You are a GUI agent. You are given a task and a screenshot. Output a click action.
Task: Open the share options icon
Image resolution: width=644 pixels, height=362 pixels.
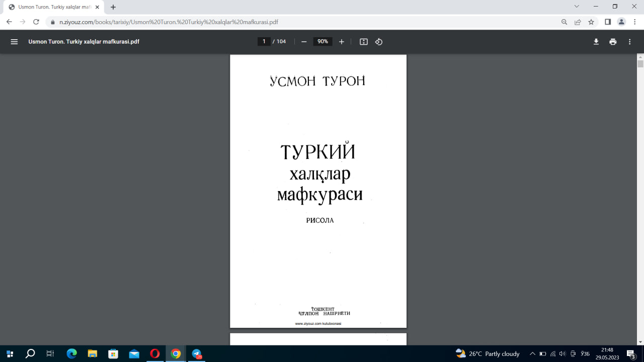point(577,22)
